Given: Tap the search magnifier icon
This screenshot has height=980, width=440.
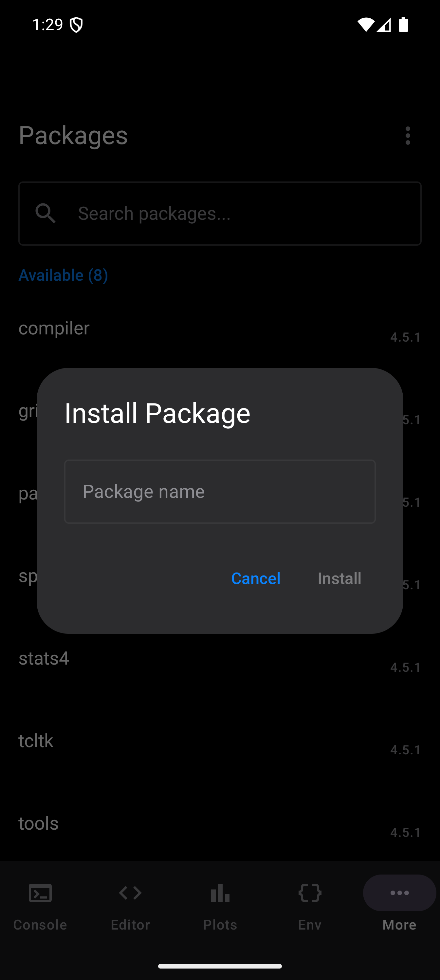Looking at the screenshot, I should click(46, 214).
